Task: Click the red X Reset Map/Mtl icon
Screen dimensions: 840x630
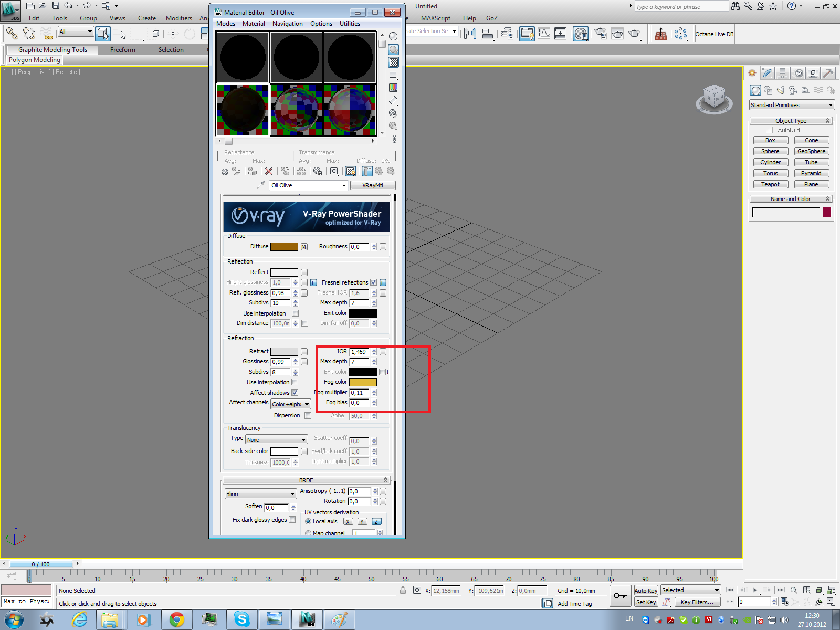Action: tap(269, 171)
